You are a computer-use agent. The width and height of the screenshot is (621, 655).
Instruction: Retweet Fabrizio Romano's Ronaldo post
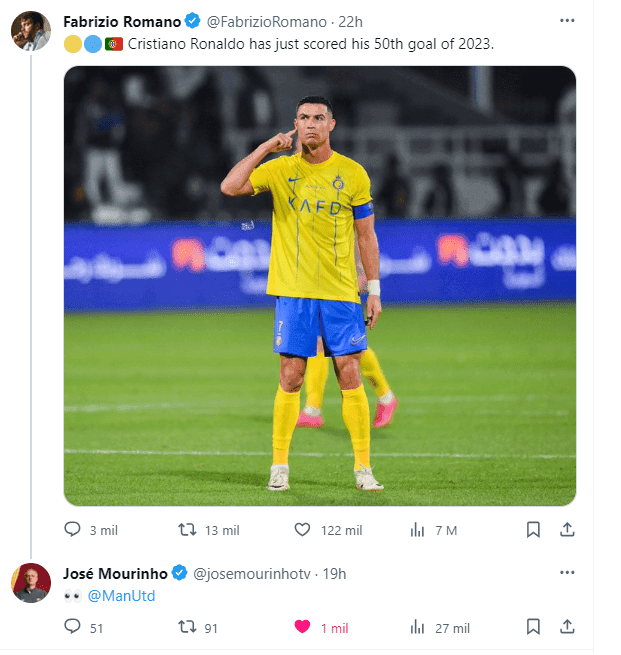point(187,530)
